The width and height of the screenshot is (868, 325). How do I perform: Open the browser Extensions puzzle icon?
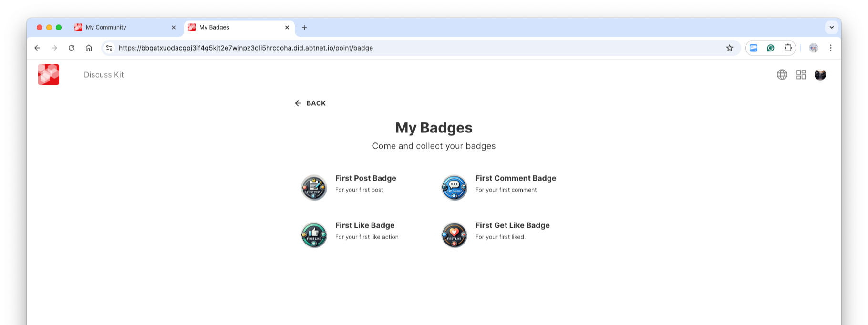point(788,48)
